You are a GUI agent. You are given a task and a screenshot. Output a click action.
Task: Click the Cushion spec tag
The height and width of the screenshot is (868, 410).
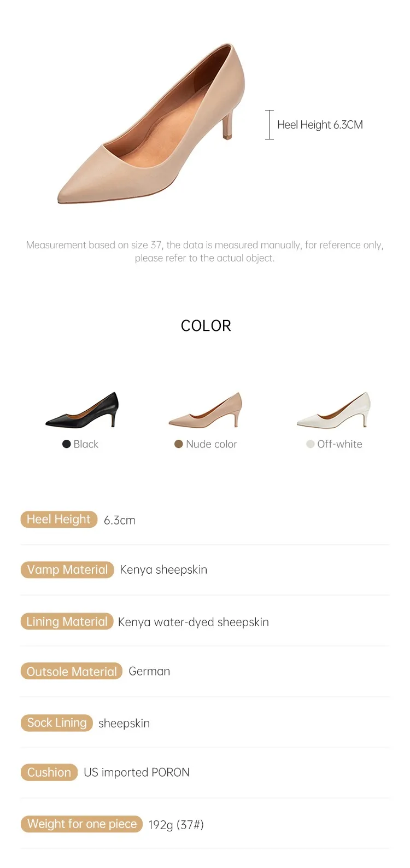[49, 772]
